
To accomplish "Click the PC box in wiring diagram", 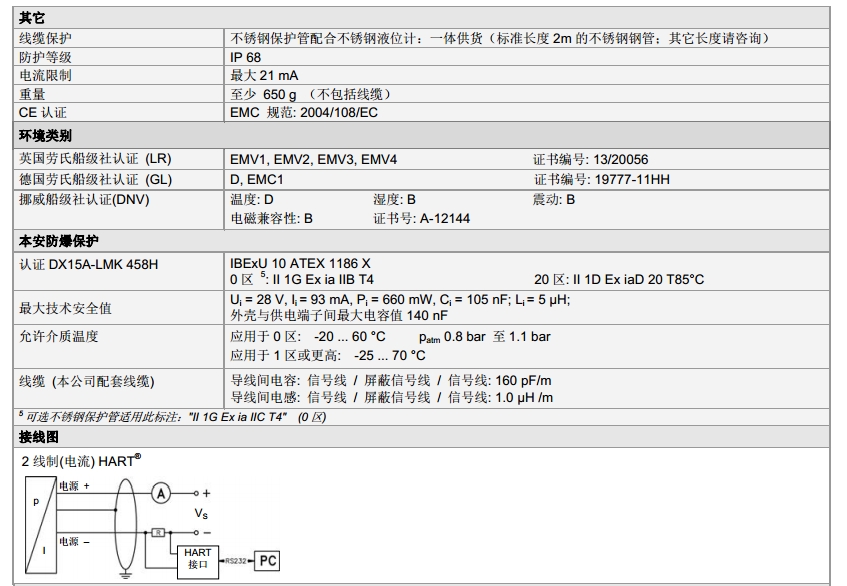I will [267, 561].
